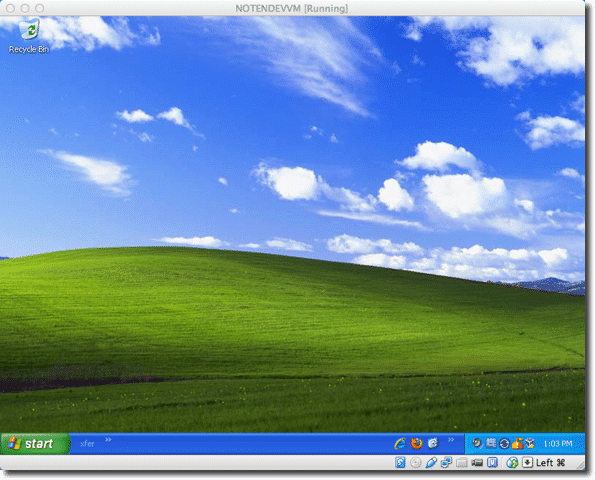
Task: Click the VirtualBox shared folders indicator
Action: pyautogui.click(x=461, y=463)
